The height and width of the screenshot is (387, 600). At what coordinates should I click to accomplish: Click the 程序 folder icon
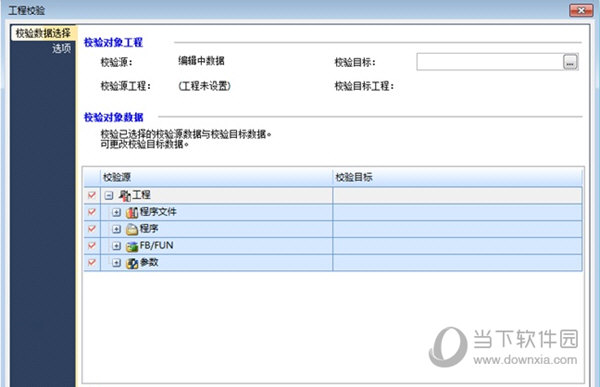(132, 229)
